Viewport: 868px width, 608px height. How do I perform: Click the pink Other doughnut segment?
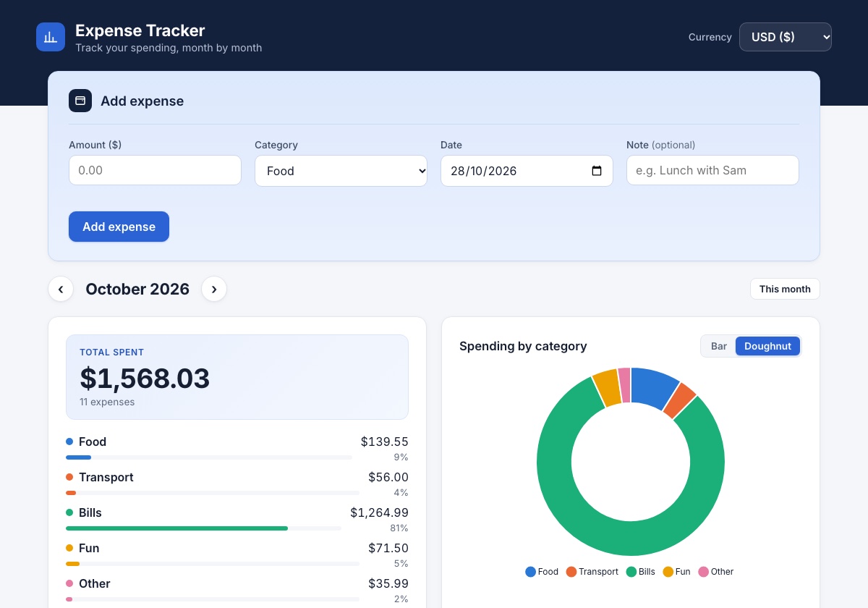[624, 384]
